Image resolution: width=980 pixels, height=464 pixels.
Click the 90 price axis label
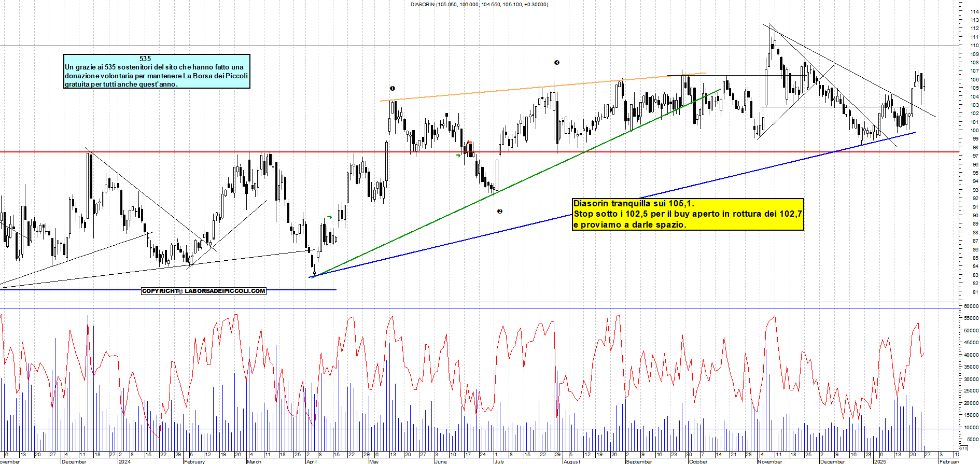pos(976,216)
